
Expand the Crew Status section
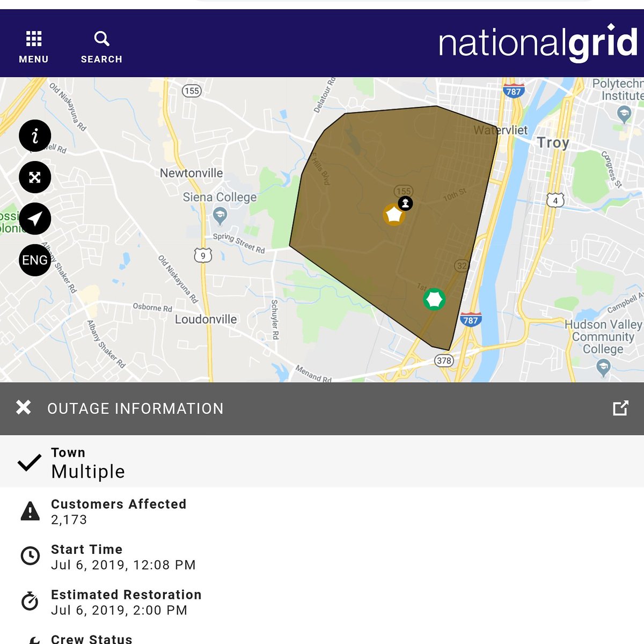(x=91, y=639)
